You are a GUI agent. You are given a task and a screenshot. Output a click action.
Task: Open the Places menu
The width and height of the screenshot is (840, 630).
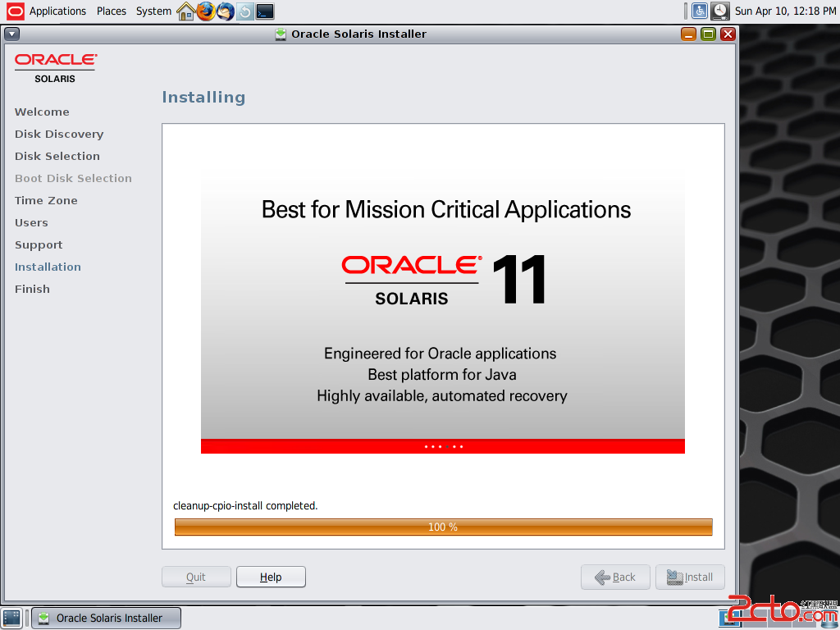click(112, 11)
